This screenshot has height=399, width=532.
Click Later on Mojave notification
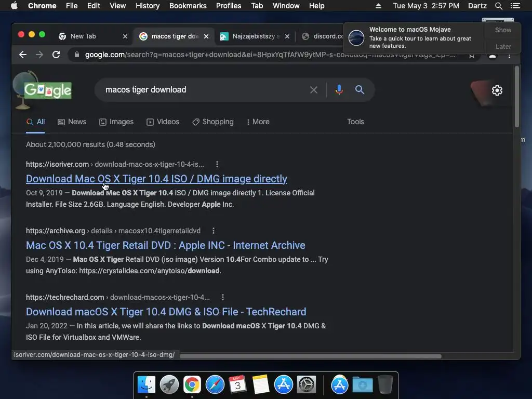pos(503,47)
